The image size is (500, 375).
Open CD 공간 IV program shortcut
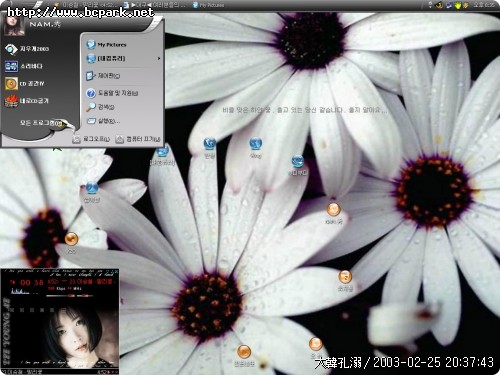point(25,84)
